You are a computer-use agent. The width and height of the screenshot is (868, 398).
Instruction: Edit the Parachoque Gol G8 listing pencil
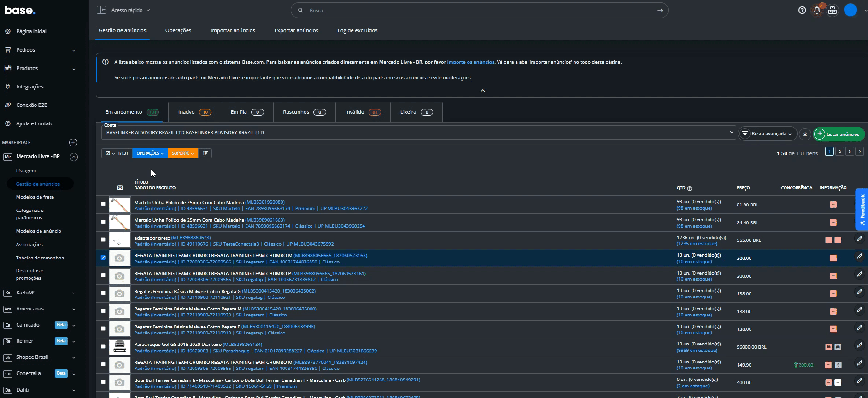[859, 345]
